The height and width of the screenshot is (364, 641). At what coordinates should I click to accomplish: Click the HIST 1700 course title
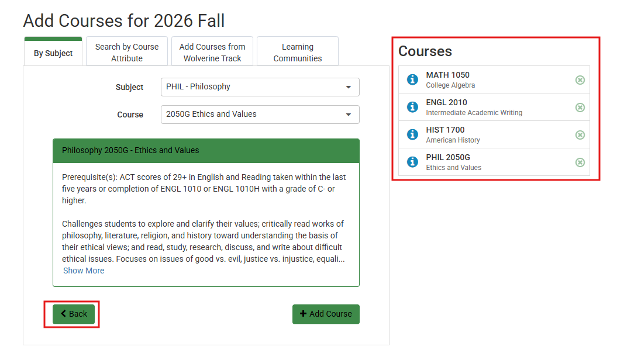tap(445, 130)
